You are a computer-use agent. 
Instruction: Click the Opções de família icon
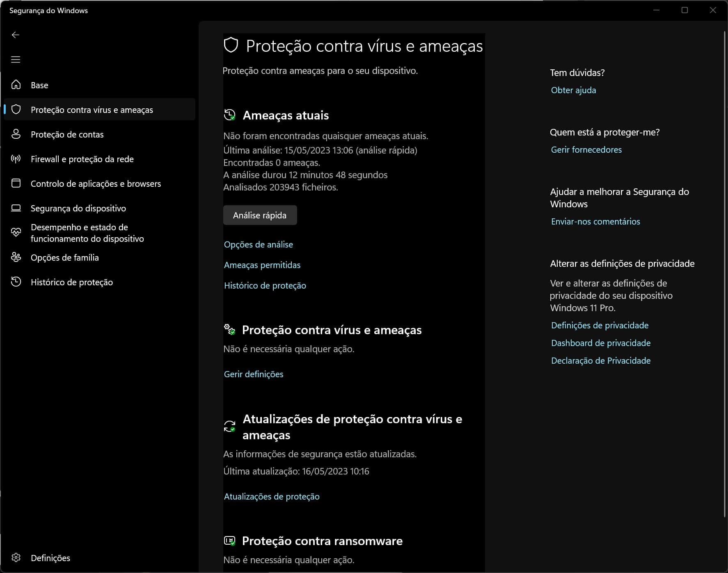16,257
